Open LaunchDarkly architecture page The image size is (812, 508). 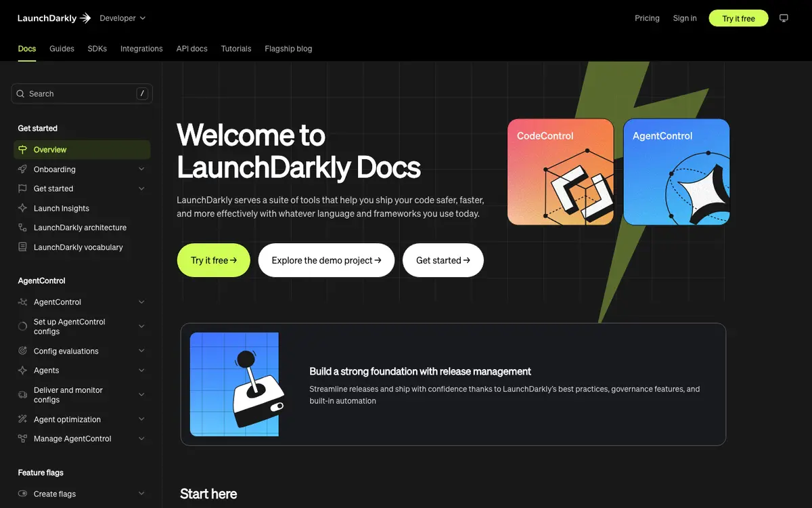(82, 228)
